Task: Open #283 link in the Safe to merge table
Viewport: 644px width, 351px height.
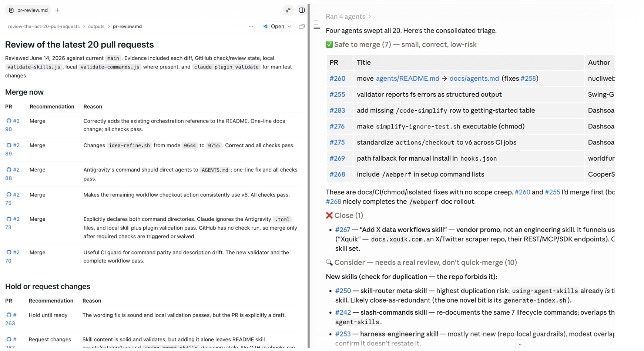Action: [x=337, y=110]
